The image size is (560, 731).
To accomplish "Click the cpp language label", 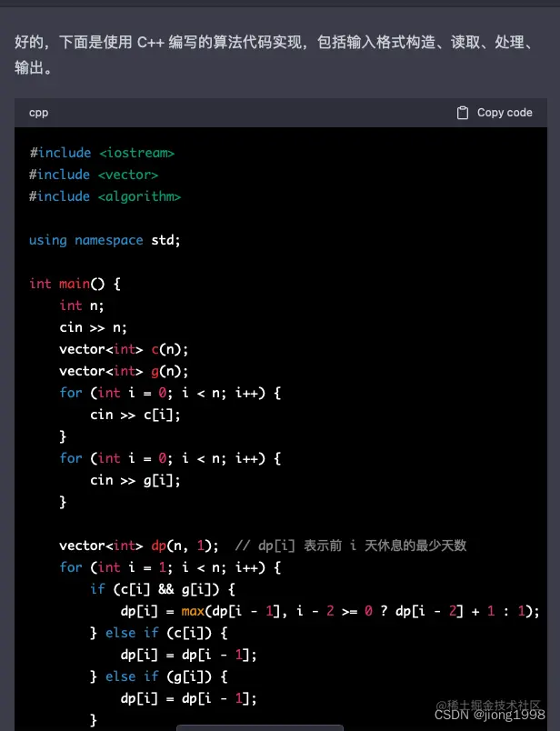I will coord(39,113).
